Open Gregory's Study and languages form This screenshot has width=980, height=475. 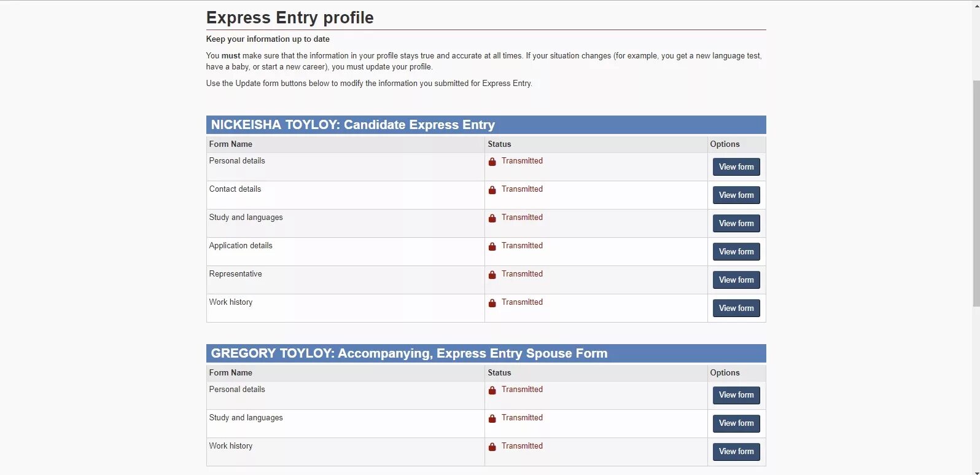pyautogui.click(x=736, y=423)
